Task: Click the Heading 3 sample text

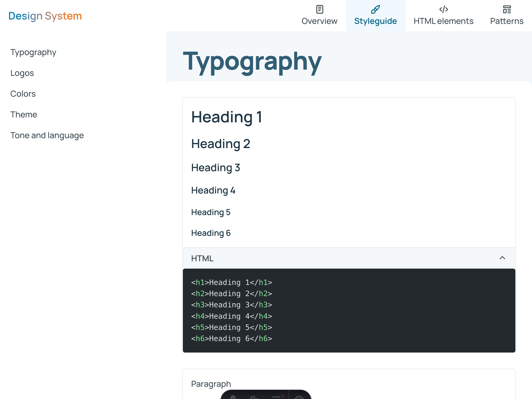Action: (216, 168)
